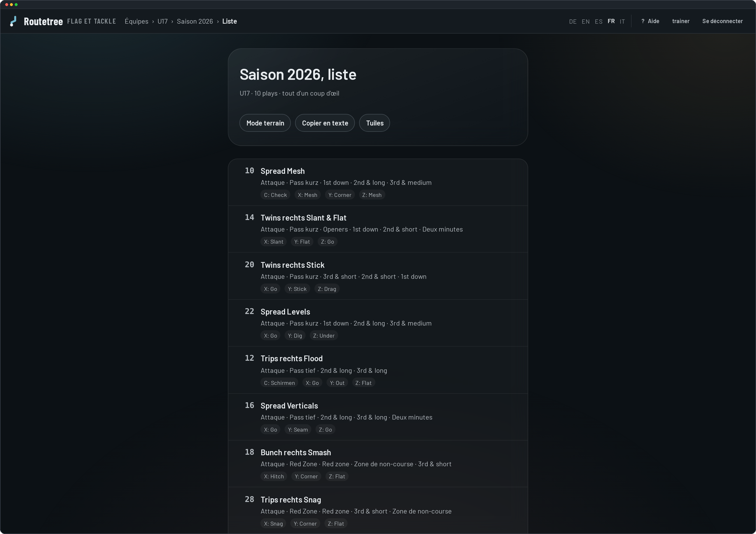
Task: Click the Y: Seam route tag
Action: (x=298, y=430)
